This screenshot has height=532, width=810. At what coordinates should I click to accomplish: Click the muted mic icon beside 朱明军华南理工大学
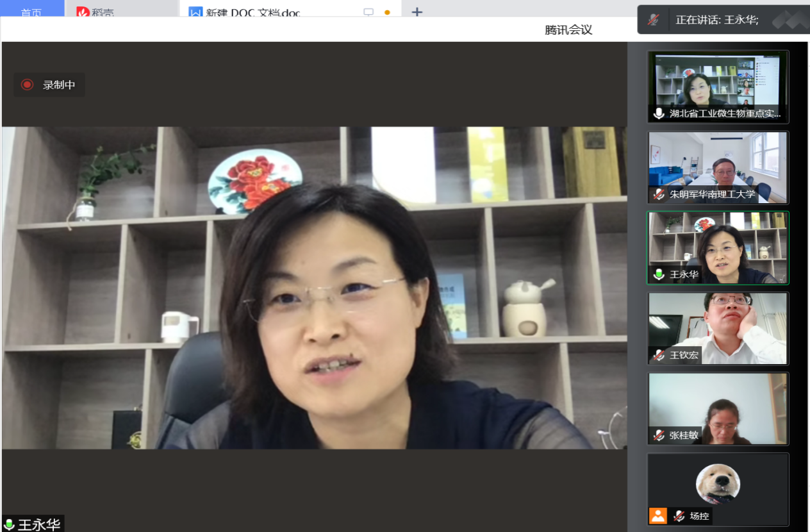659,194
